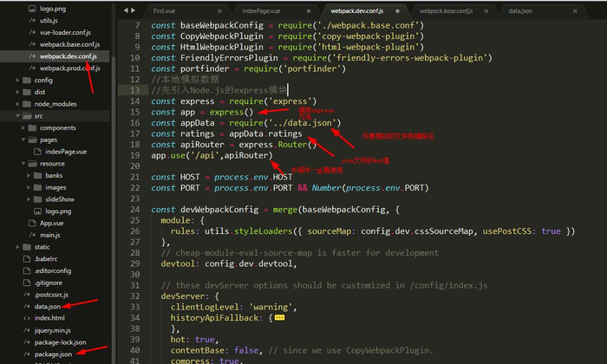Open .editorconfig file
Viewport: 607px width, 364px height.
[x=53, y=270]
